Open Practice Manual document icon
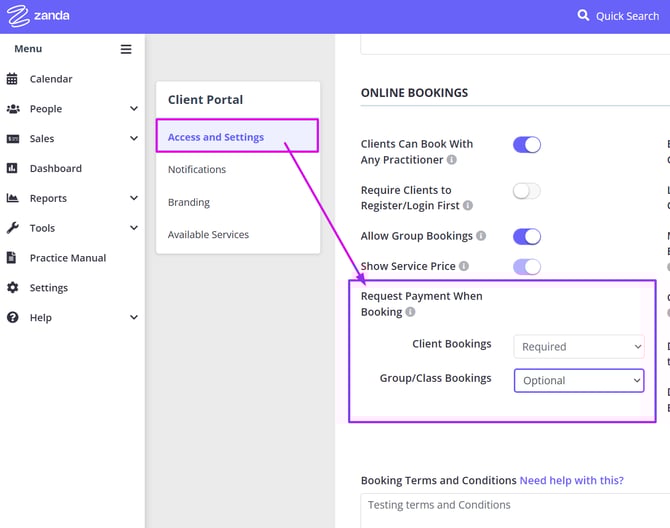Screen dimensions: 670x528 13,258
